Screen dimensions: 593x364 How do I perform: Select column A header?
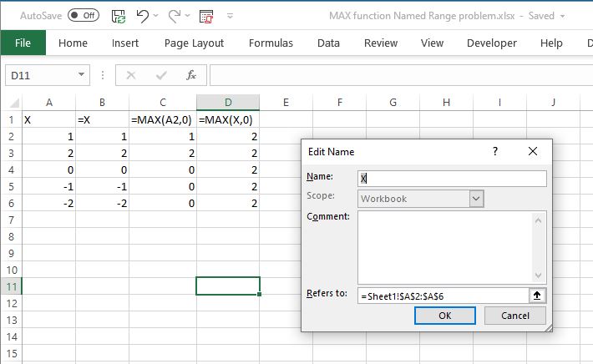pos(48,103)
